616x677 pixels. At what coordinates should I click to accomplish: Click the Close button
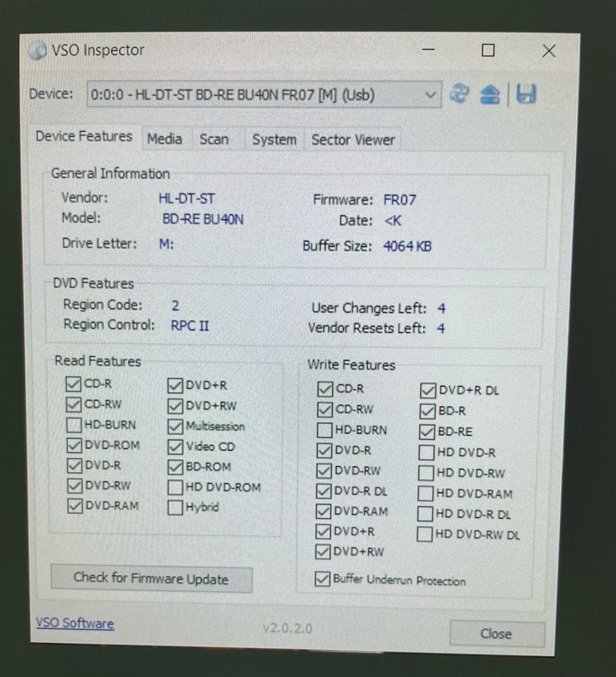click(x=497, y=634)
